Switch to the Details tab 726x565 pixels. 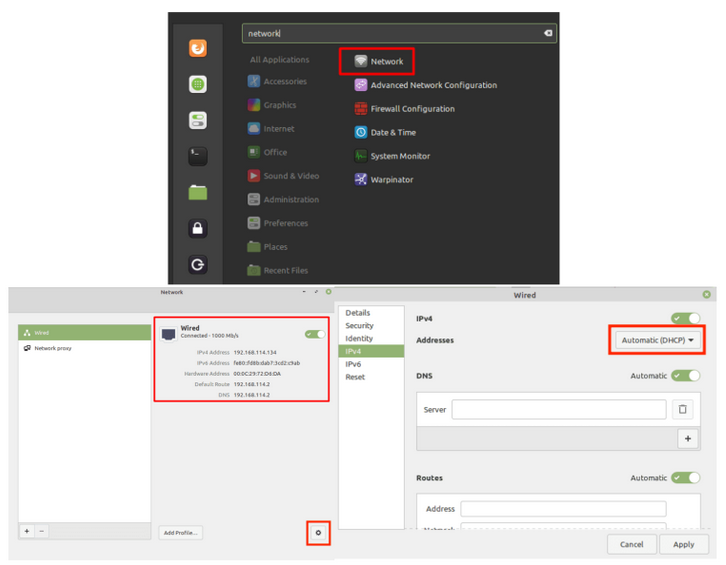pyautogui.click(x=371, y=313)
